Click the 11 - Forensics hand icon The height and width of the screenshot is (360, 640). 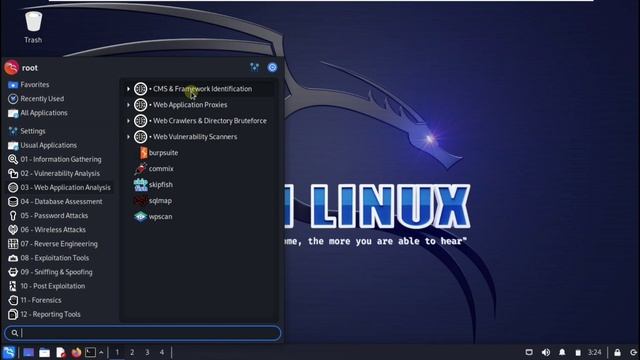click(x=13, y=300)
